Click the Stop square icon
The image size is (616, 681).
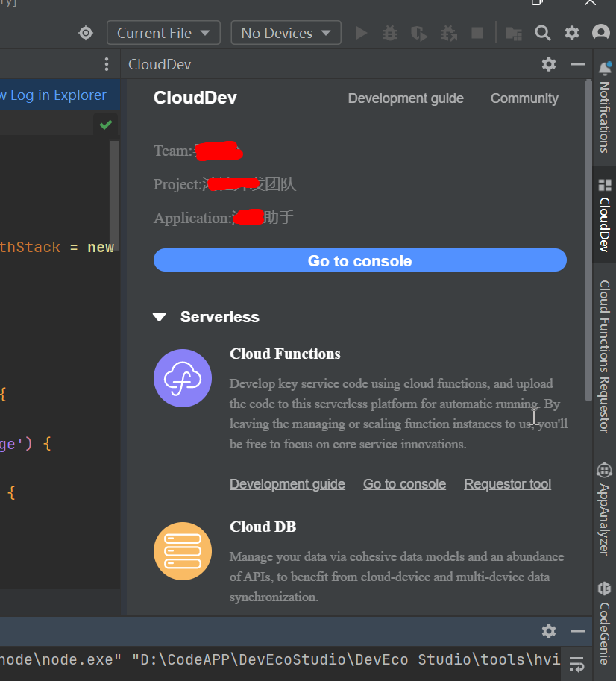(x=477, y=33)
